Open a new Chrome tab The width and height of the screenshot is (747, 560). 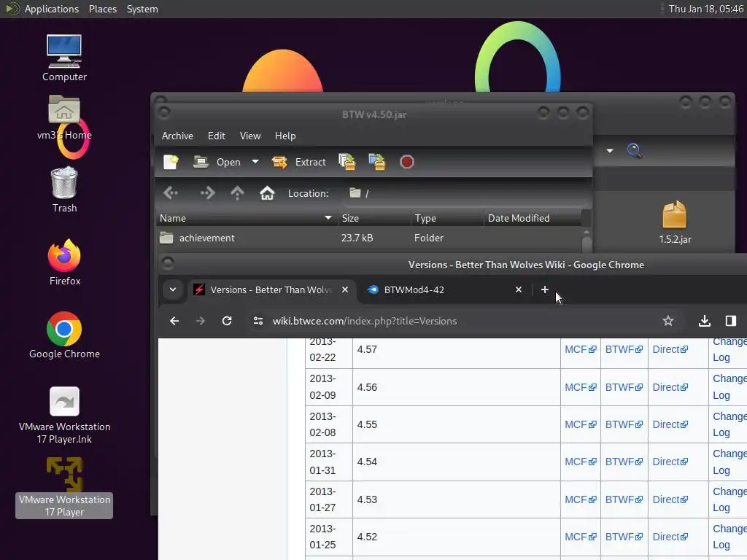point(544,289)
